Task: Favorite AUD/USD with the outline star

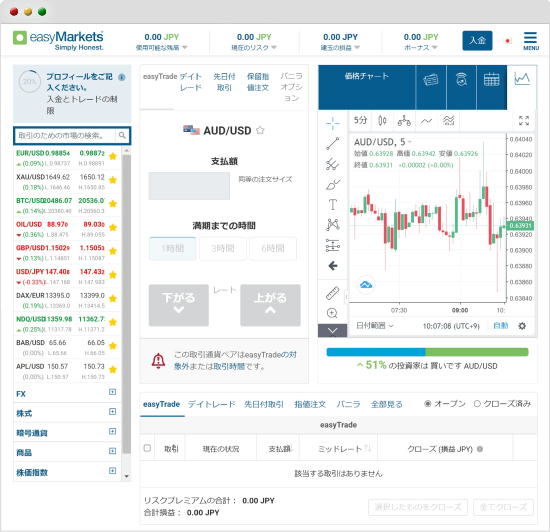Action: (x=260, y=130)
